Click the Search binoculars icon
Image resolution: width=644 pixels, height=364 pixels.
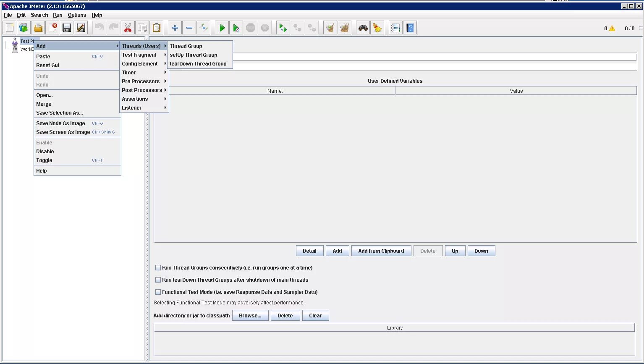click(x=363, y=28)
